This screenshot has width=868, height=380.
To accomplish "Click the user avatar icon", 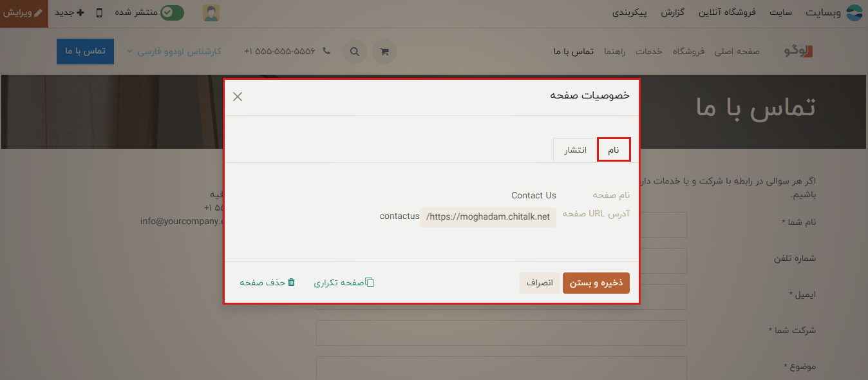I will pyautogui.click(x=211, y=13).
